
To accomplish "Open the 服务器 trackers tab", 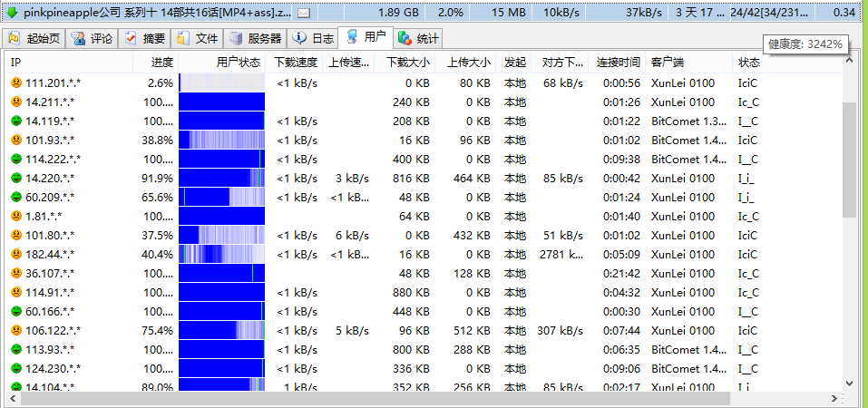I will click(256, 39).
